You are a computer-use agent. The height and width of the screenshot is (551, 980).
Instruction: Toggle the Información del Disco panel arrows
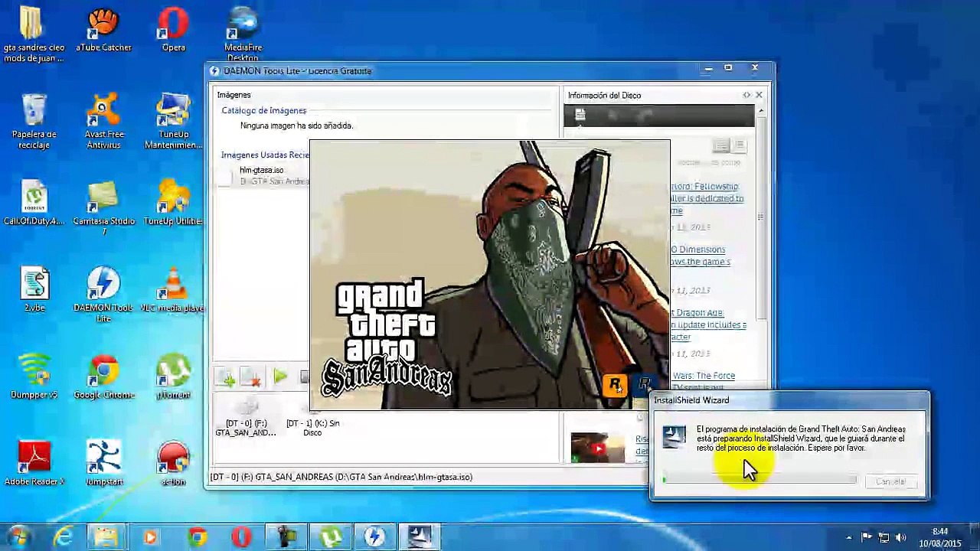(746, 95)
